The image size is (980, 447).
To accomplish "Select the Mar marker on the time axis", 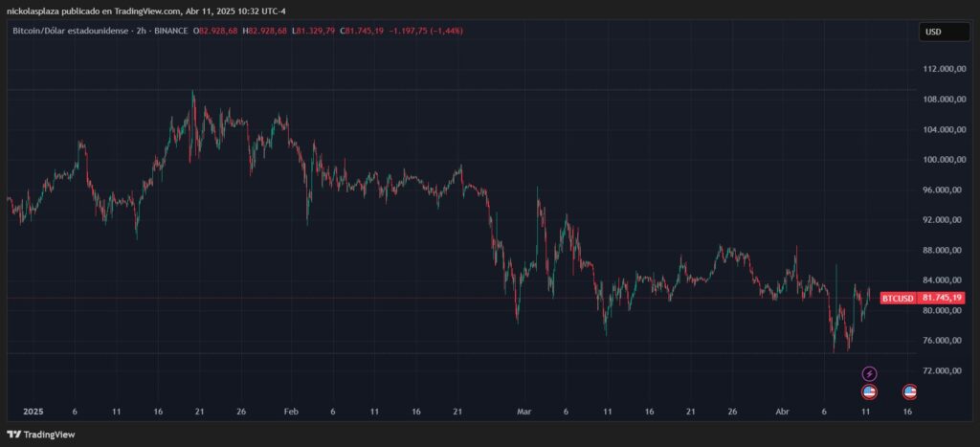I will (x=523, y=412).
